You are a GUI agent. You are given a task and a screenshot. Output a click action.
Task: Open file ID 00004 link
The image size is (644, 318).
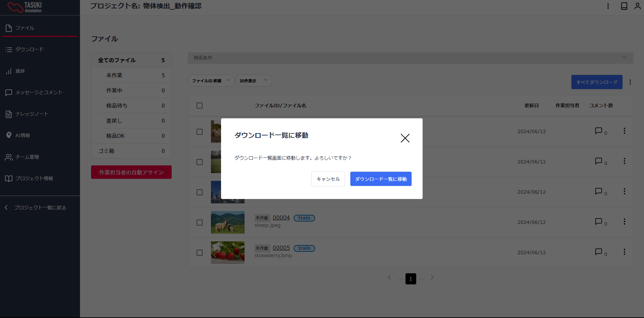tap(281, 218)
